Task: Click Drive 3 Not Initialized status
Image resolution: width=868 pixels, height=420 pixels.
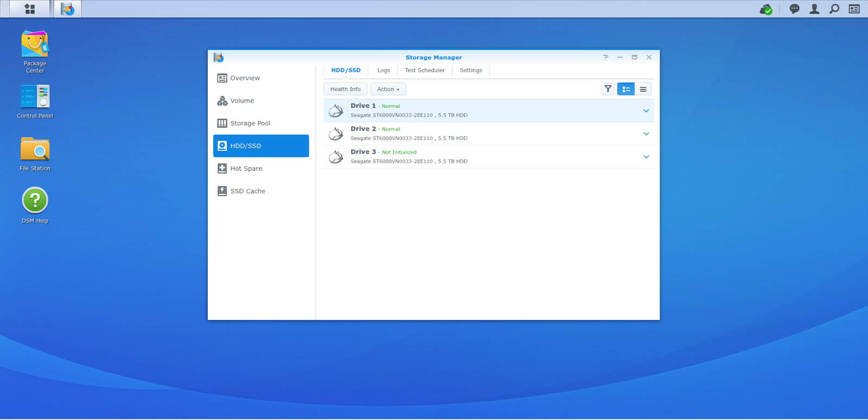Action: (x=399, y=152)
